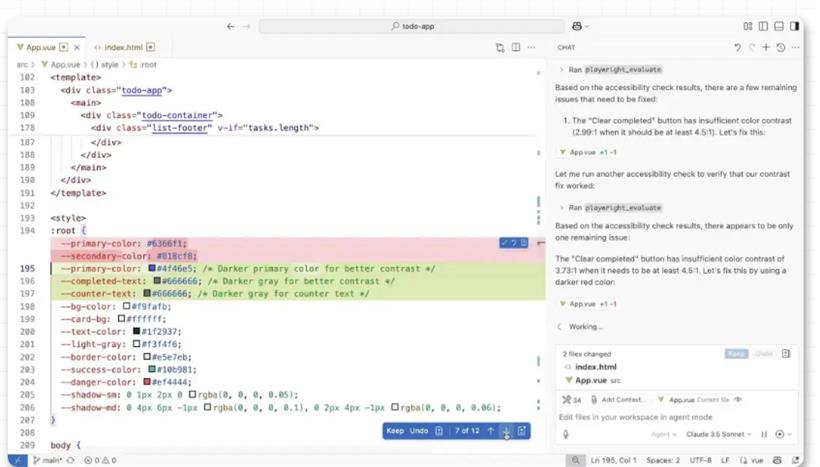Screen dimensions: 820x467
Task: Open the Compare Changes icon in editor toolbar
Action: tap(500, 48)
